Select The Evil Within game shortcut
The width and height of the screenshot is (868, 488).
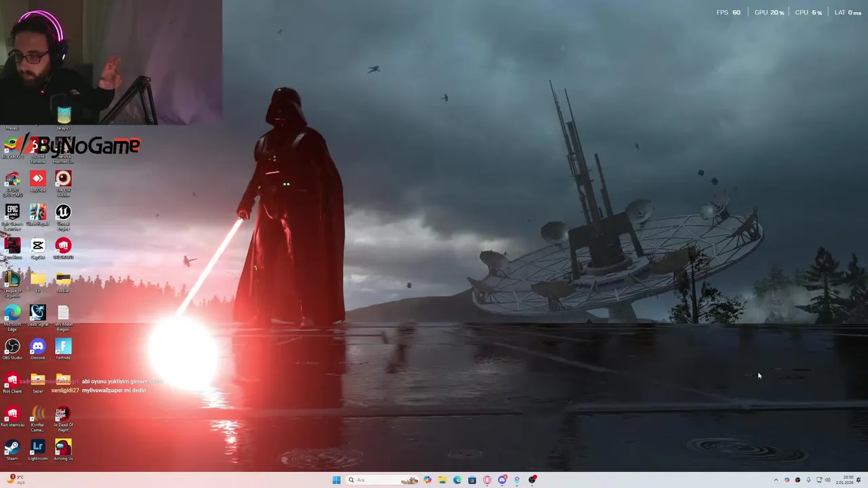coord(63,183)
